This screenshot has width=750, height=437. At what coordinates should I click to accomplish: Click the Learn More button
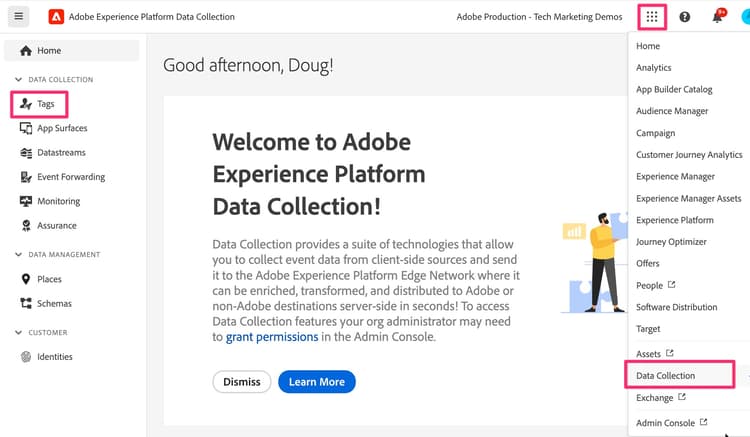316,382
